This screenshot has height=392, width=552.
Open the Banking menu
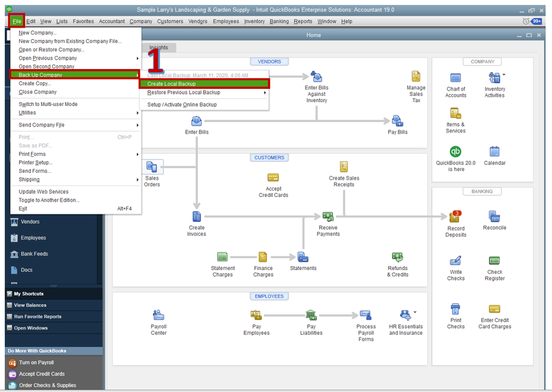point(279,21)
